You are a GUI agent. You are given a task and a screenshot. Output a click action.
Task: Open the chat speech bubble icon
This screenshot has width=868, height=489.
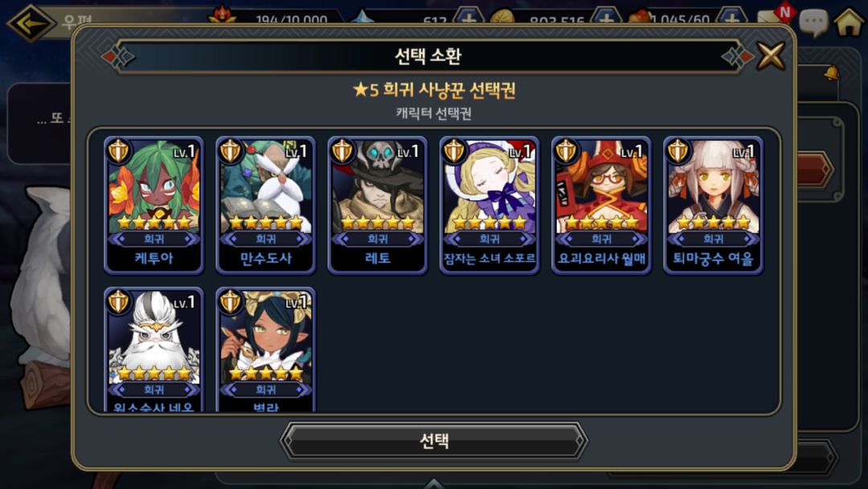pos(813,23)
